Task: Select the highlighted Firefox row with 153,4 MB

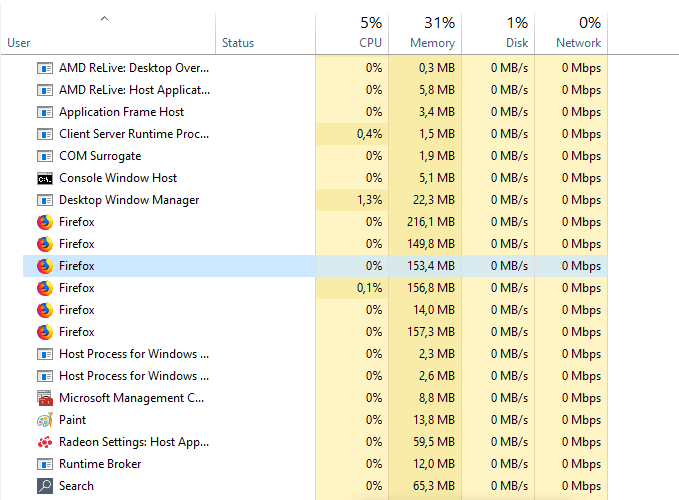Action: coord(315,266)
